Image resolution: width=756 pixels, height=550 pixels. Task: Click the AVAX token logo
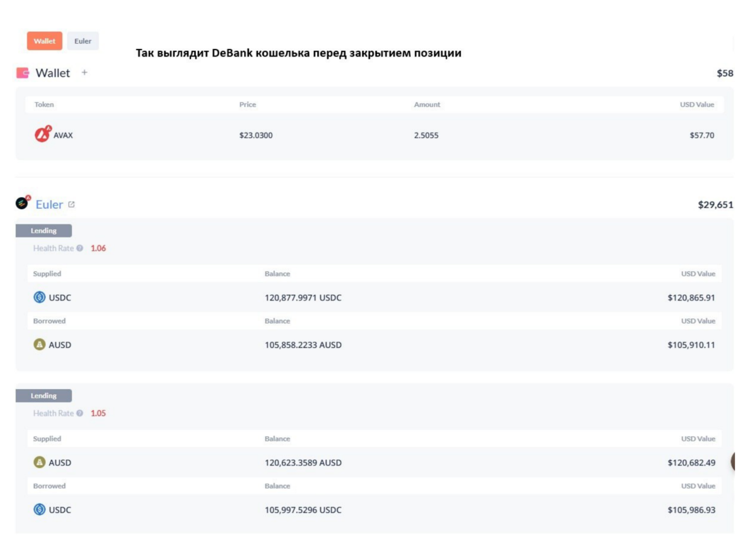[x=42, y=134]
